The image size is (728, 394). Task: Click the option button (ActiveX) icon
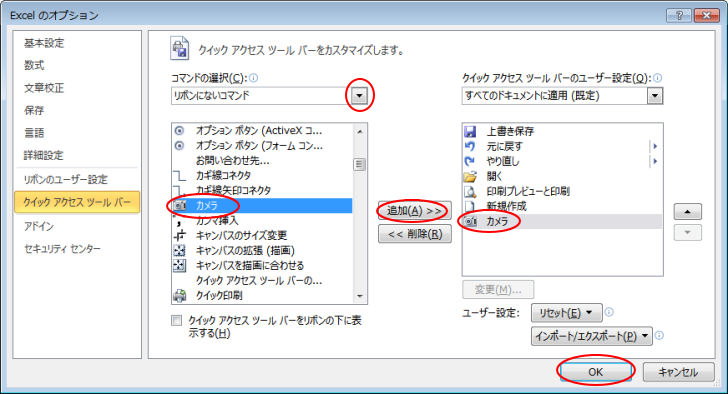pyautogui.click(x=179, y=131)
